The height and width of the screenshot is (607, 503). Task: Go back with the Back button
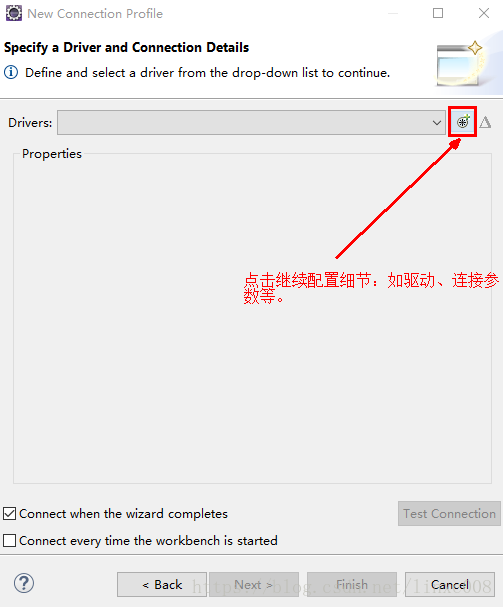click(x=162, y=585)
